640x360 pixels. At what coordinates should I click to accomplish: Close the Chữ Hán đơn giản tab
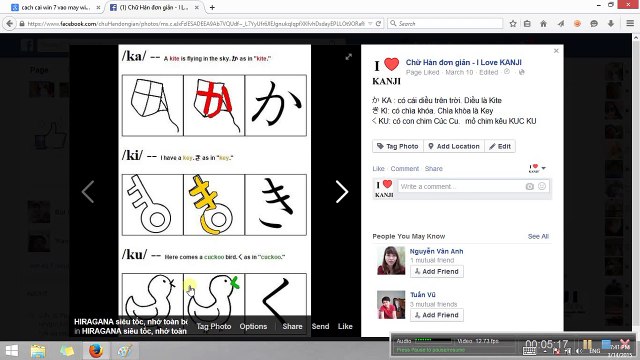[197, 7]
